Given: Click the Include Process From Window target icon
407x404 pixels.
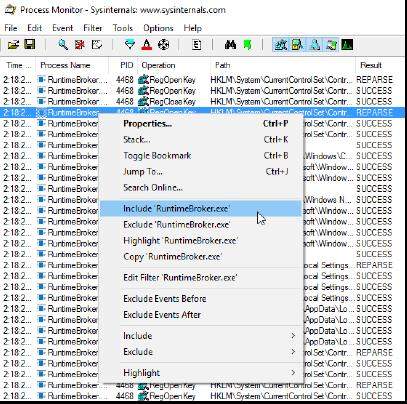Looking at the screenshot, I should [163, 45].
